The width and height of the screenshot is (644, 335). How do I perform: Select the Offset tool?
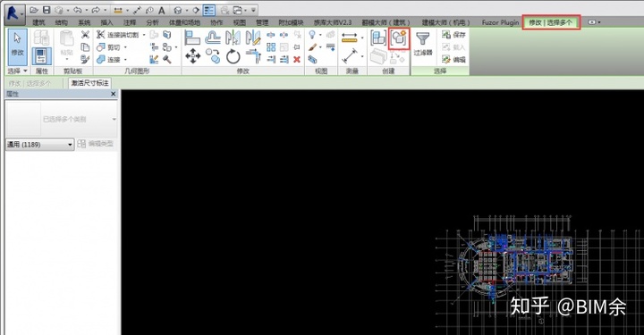click(x=213, y=38)
